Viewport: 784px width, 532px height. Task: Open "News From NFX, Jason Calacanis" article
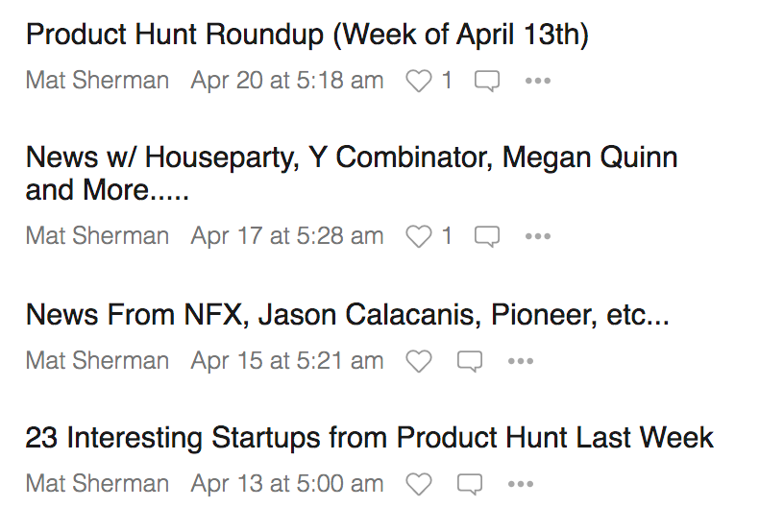click(x=347, y=314)
